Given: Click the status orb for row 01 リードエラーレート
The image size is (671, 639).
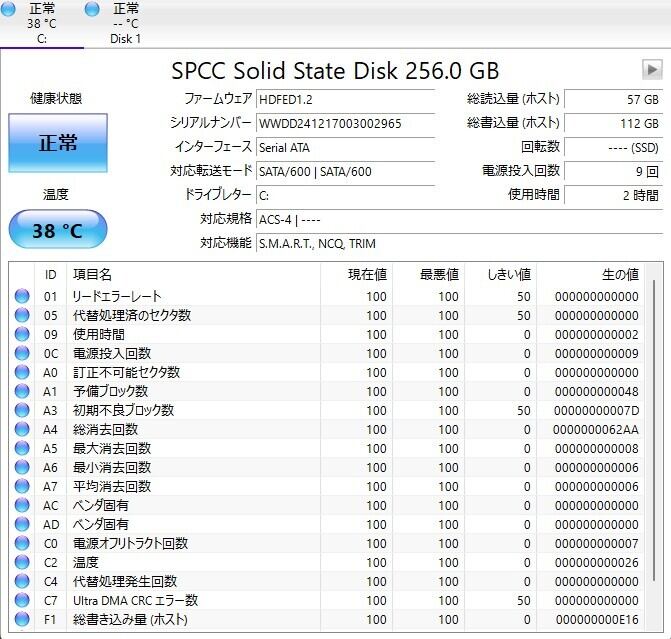Looking at the screenshot, I should (x=22, y=296).
